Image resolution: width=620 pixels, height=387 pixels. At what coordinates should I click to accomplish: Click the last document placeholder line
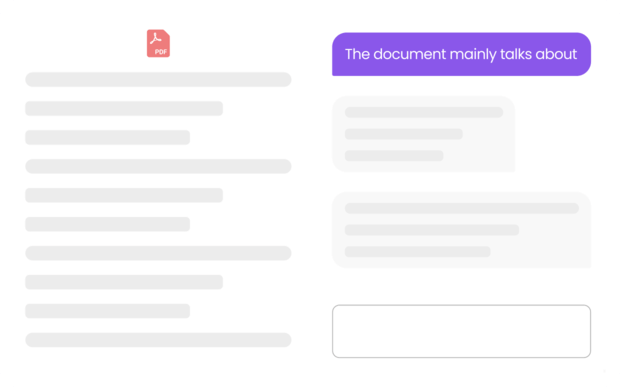[159, 340]
